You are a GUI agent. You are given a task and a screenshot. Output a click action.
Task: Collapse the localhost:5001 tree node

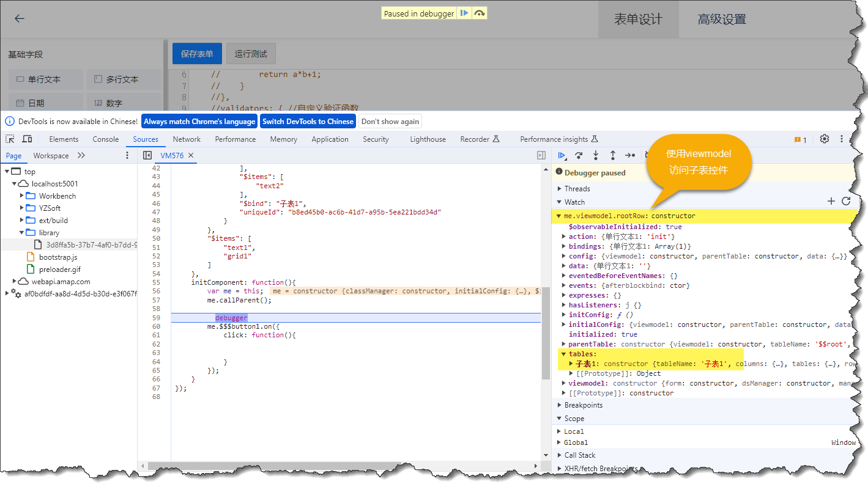coord(13,184)
